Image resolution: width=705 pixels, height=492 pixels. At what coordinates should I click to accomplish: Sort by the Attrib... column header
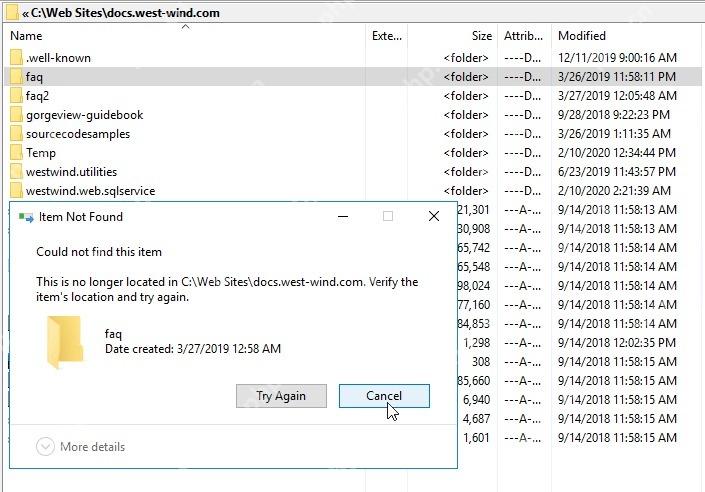point(523,36)
